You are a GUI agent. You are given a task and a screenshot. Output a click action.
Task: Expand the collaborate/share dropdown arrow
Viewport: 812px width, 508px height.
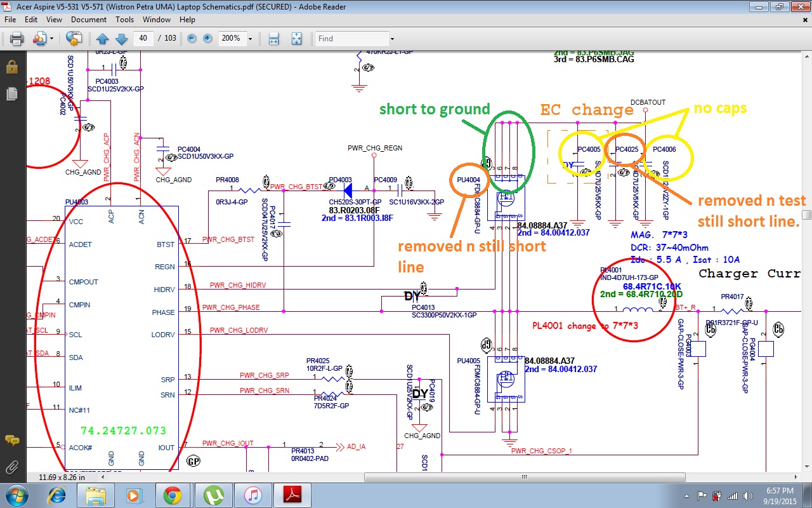(x=51, y=39)
